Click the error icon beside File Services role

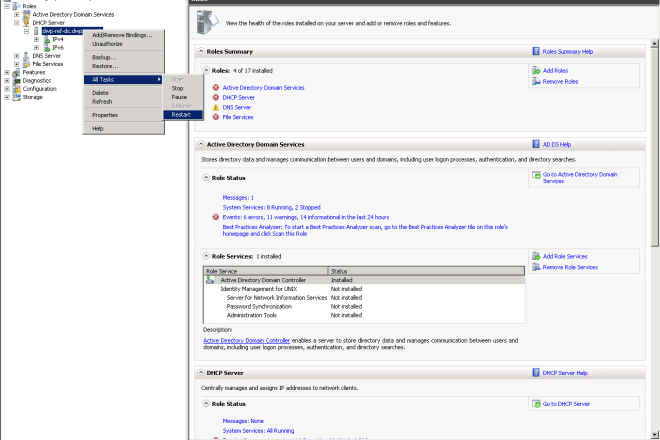pyautogui.click(x=216, y=117)
